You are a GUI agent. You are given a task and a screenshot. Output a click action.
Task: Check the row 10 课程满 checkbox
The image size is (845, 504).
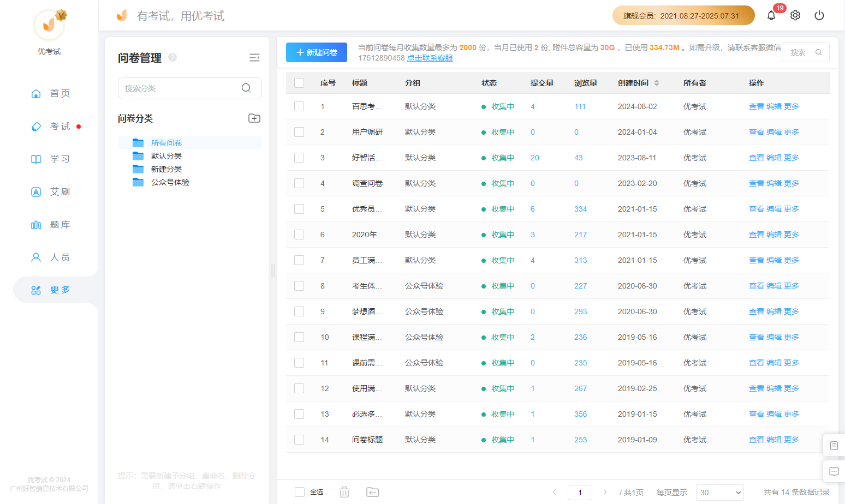[299, 337]
